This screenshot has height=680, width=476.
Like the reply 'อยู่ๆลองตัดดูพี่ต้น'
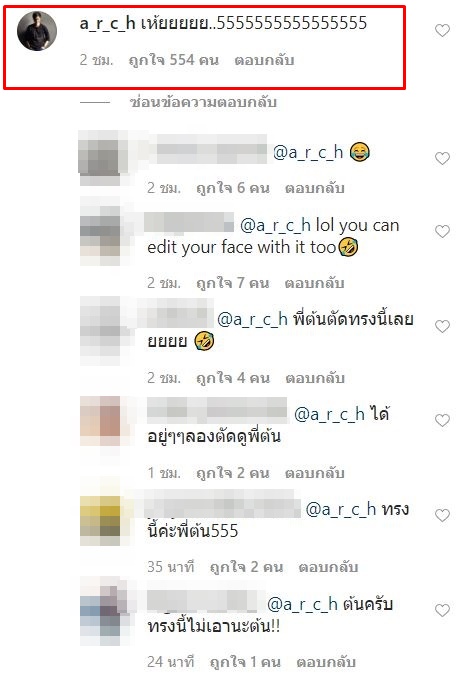(442, 420)
